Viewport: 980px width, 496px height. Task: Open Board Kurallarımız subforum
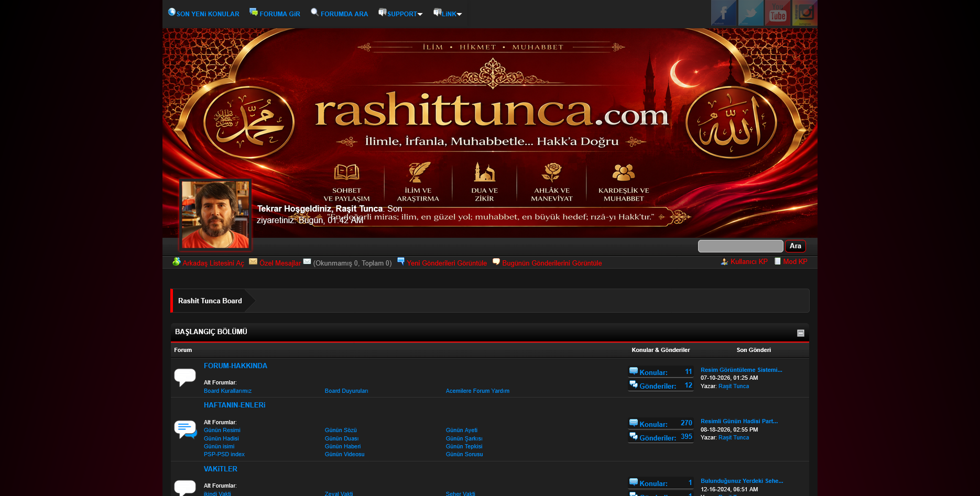click(227, 391)
